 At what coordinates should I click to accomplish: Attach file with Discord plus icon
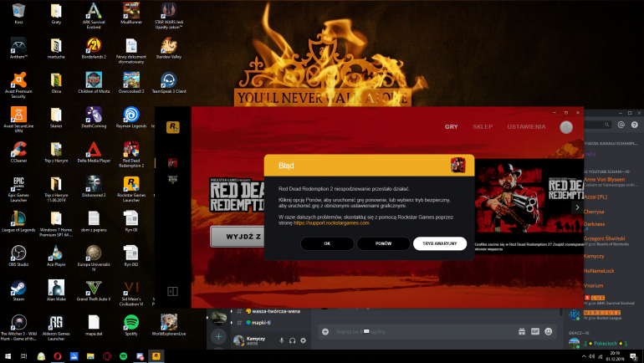(x=325, y=331)
